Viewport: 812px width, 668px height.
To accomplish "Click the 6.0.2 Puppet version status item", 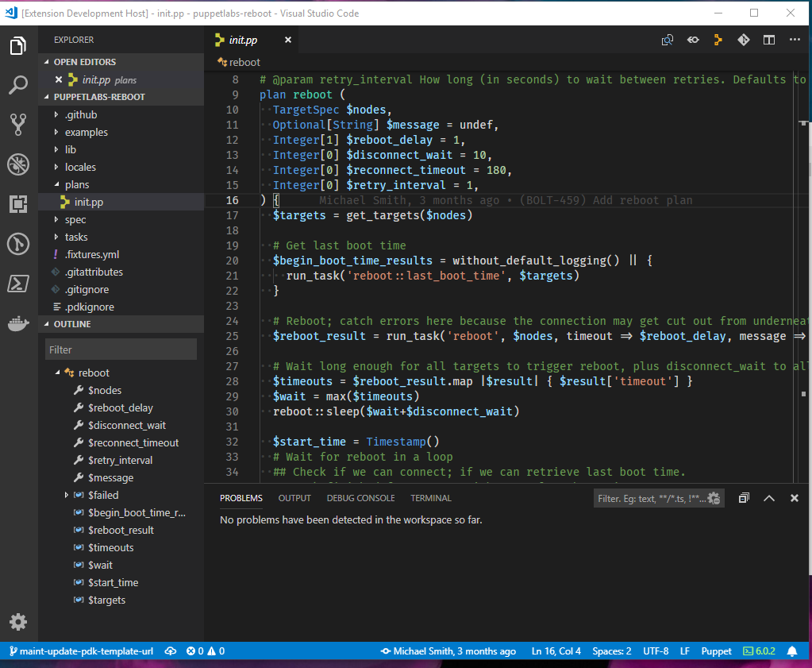I will tap(759, 651).
